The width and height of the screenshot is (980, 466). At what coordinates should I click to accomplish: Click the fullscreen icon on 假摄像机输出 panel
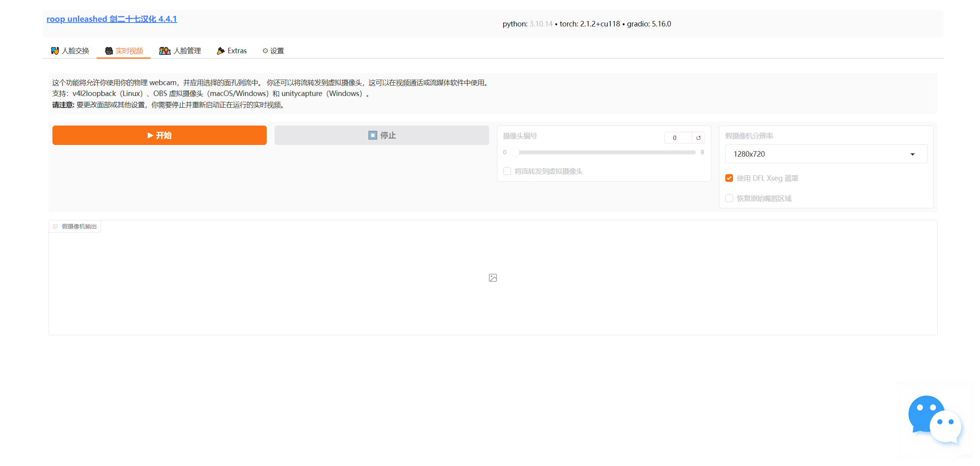pos(55,226)
